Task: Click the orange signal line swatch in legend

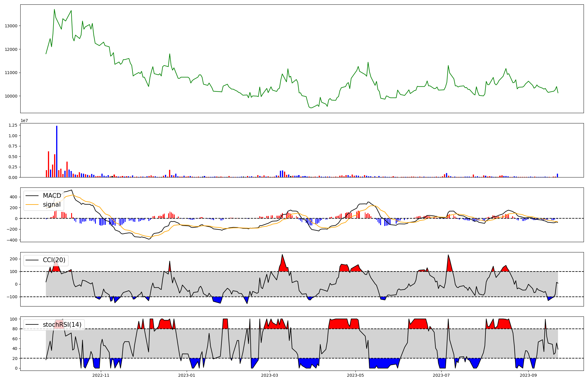Action: [x=32, y=205]
